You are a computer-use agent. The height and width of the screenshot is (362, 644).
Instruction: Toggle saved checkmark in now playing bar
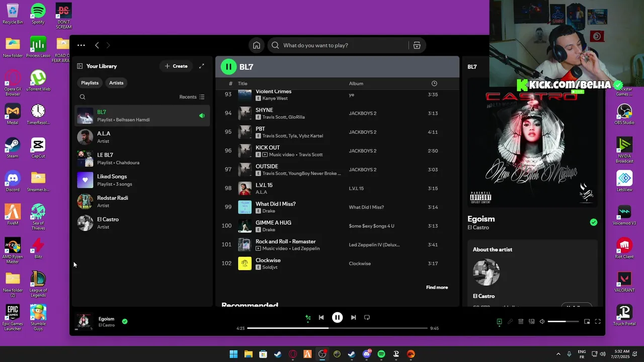pyautogui.click(x=125, y=321)
